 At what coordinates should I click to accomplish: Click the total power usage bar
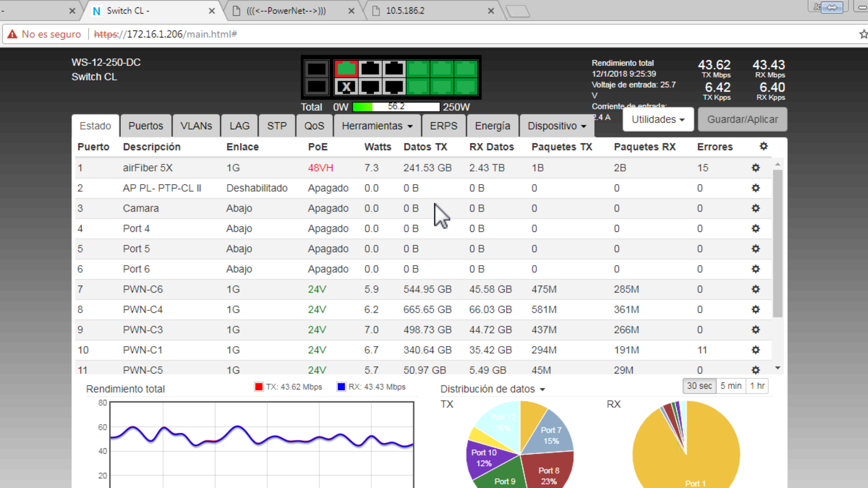point(396,107)
